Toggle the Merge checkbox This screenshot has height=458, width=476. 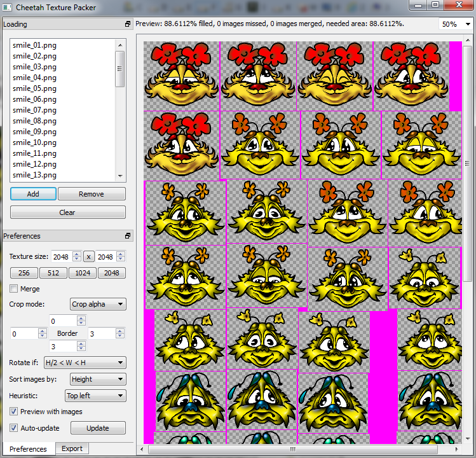coord(13,288)
